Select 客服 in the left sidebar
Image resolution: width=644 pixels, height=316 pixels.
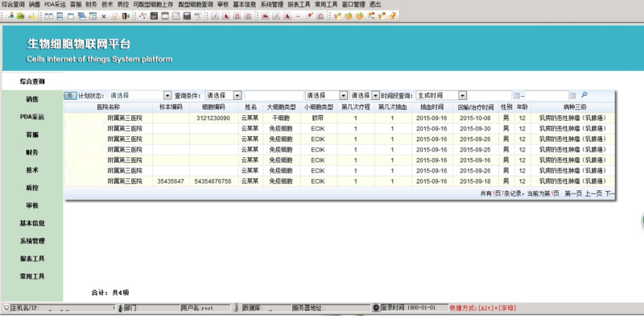point(32,135)
